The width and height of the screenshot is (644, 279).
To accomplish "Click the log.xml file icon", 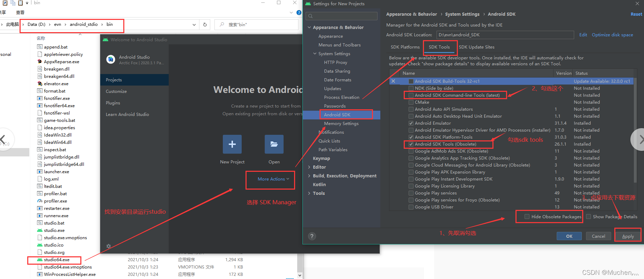I will [40, 179].
